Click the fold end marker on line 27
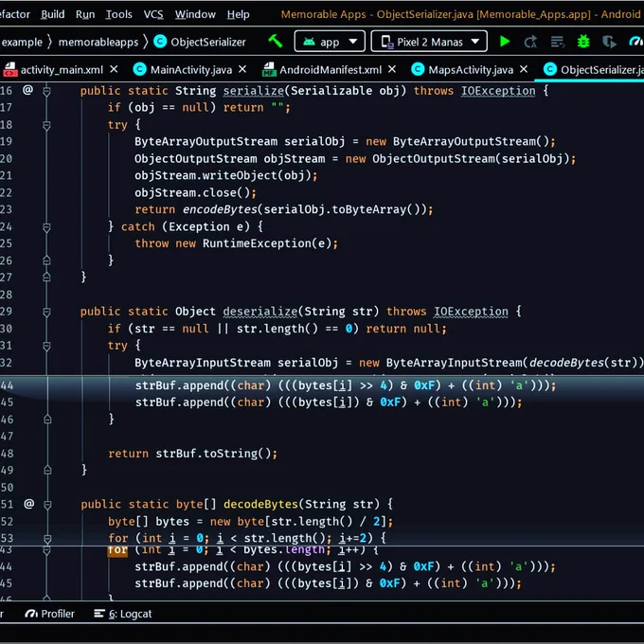This screenshot has height=644, width=644. 46,277
